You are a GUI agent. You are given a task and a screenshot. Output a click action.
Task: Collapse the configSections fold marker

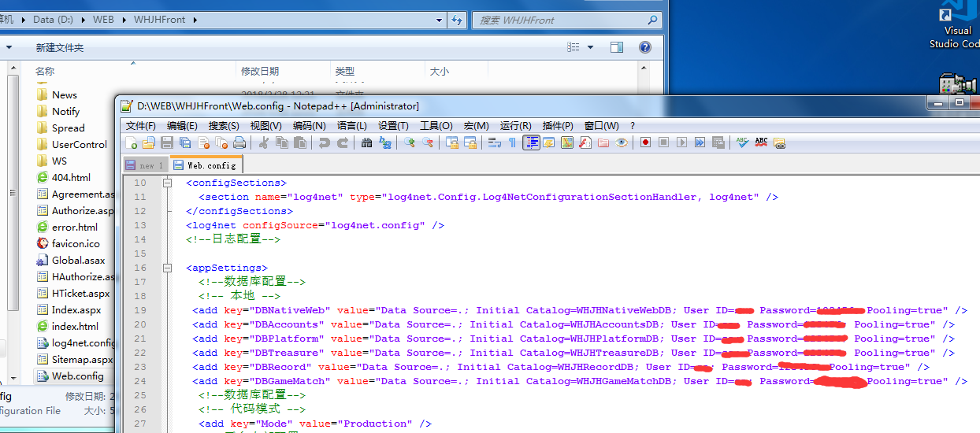pyautogui.click(x=167, y=183)
